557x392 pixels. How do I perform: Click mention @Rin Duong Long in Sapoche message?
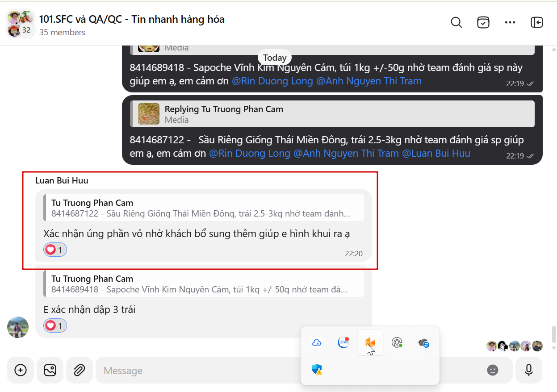(272, 81)
